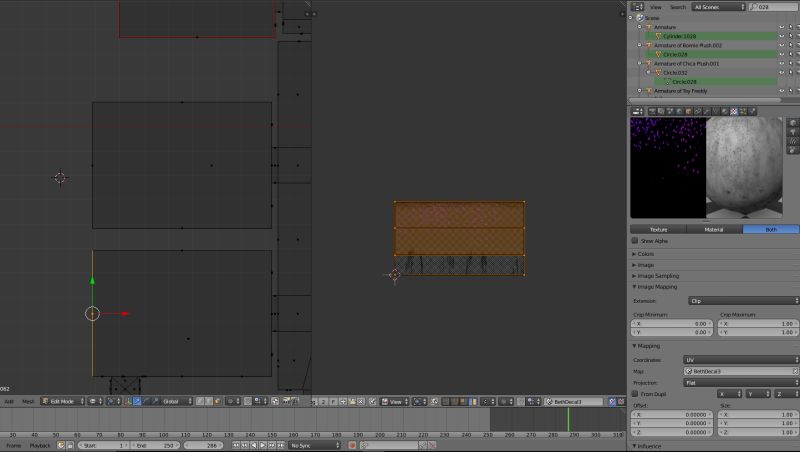Toggle UV sync selection button
The image size is (800, 452).
click(x=434, y=401)
